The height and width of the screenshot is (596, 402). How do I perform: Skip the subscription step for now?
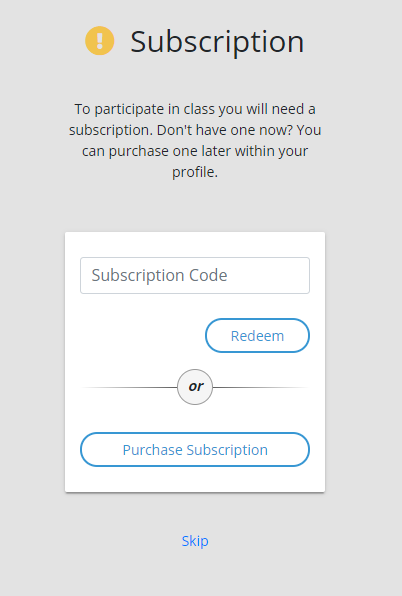click(195, 541)
